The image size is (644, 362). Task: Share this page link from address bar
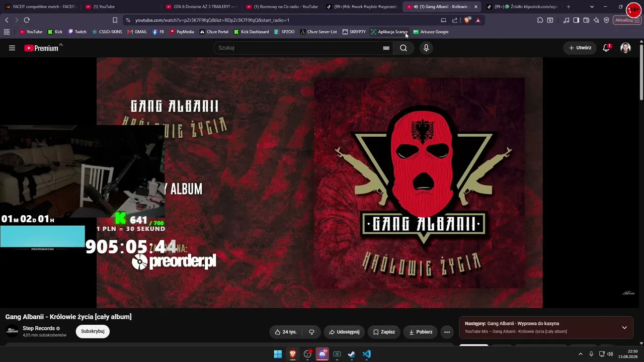455,20
